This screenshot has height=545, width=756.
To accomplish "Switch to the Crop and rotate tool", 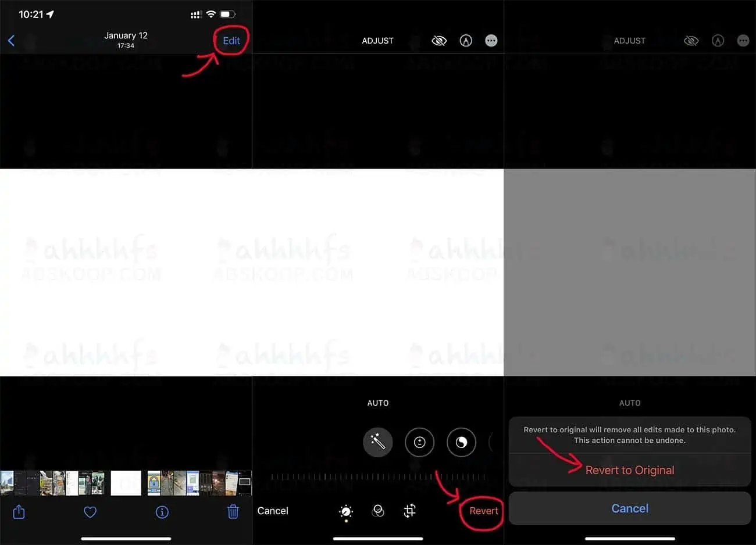I will 410,511.
